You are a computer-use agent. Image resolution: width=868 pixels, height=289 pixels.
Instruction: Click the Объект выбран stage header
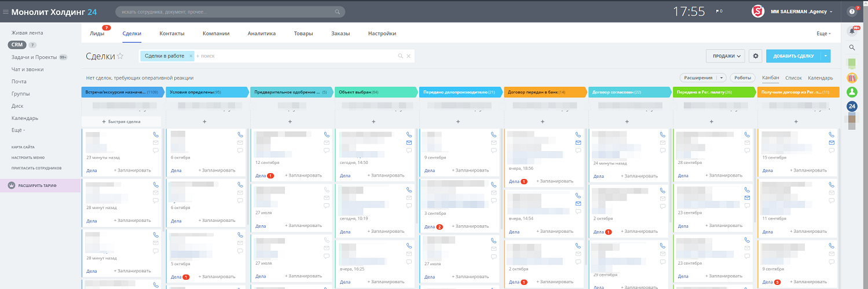pos(376,92)
